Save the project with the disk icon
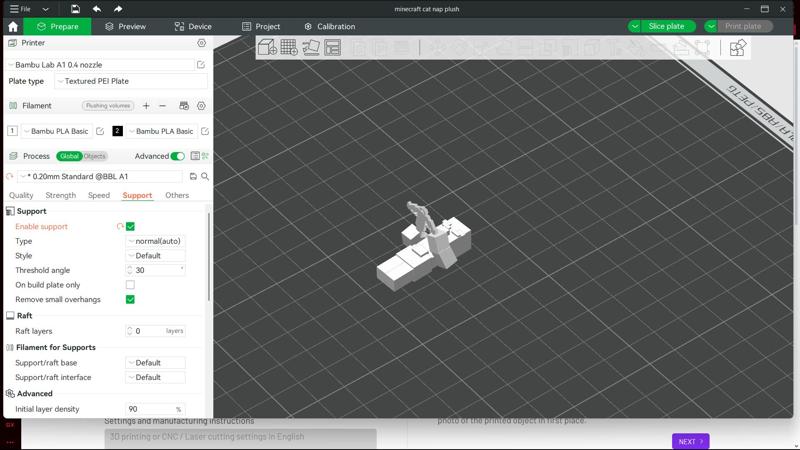The width and height of the screenshot is (800, 450). tap(75, 9)
